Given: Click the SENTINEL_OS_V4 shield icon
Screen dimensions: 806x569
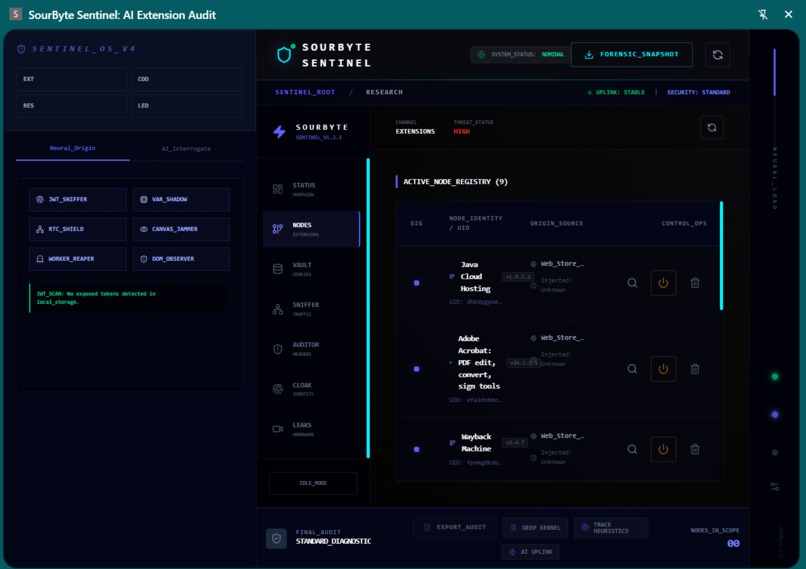Looking at the screenshot, I should pyautogui.click(x=21, y=49).
